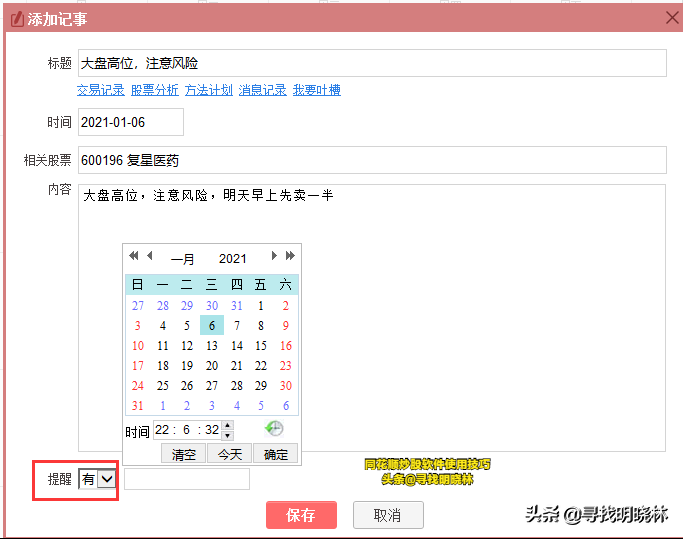Open the 股票分析 link
The image size is (683, 539).
tap(155, 90)
